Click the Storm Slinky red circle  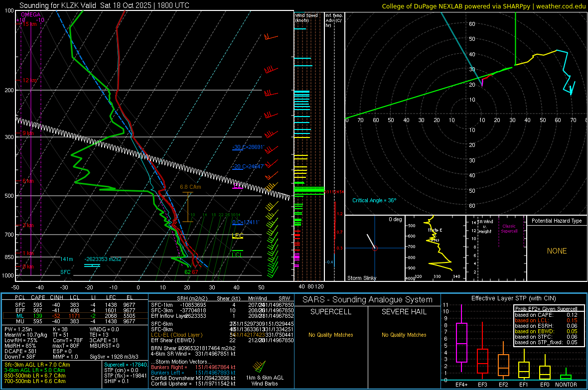375,248
